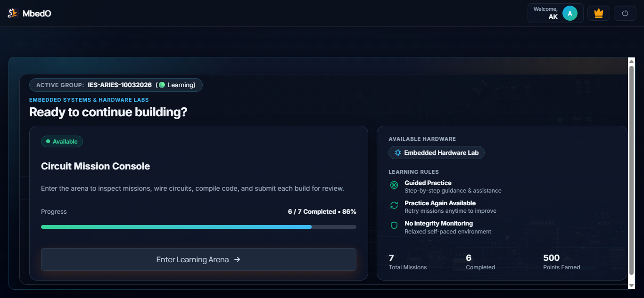The image size is (644, 298).
Task: Open the Enter Learning Arena button
Action: point(198,259)
